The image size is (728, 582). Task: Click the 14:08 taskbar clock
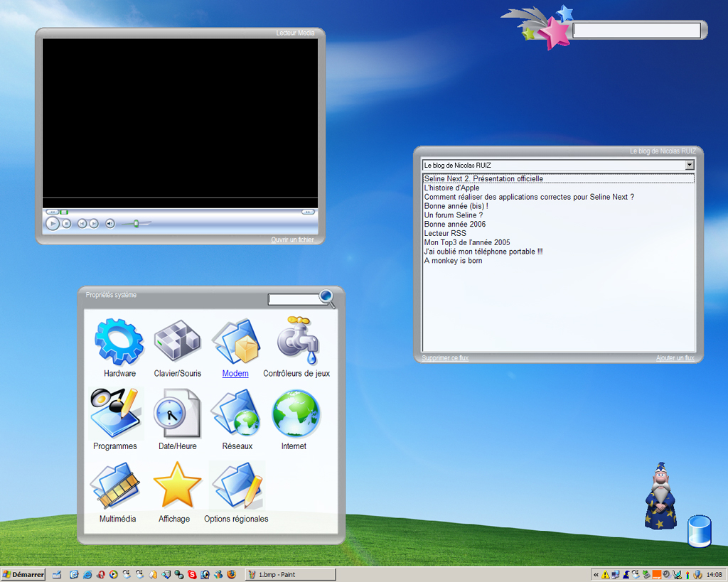tap(714, 575)
